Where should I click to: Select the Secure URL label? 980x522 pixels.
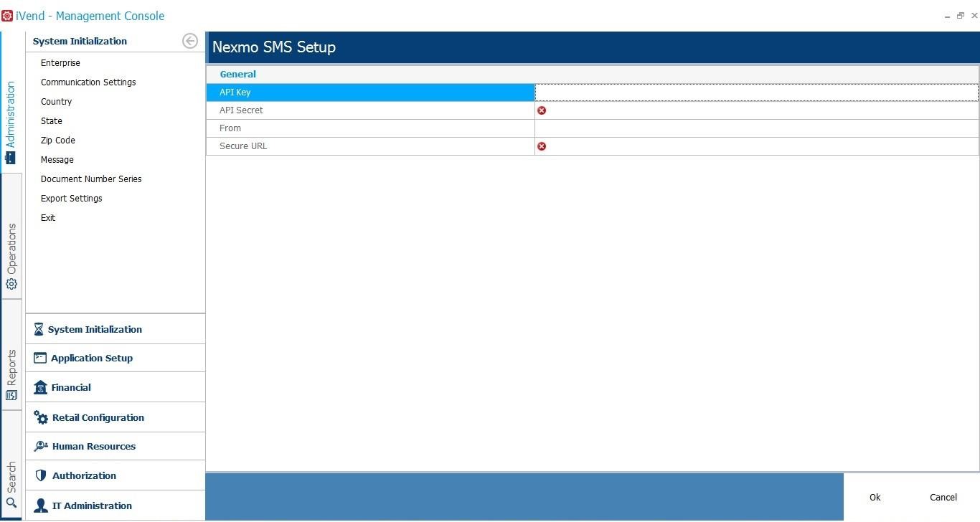(243, 146)
